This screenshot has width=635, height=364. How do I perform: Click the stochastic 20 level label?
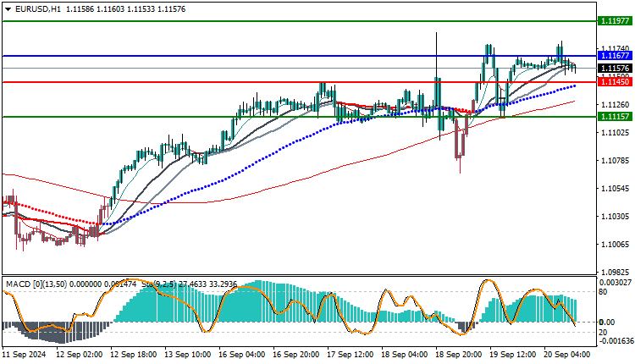[x=603, y=333]
